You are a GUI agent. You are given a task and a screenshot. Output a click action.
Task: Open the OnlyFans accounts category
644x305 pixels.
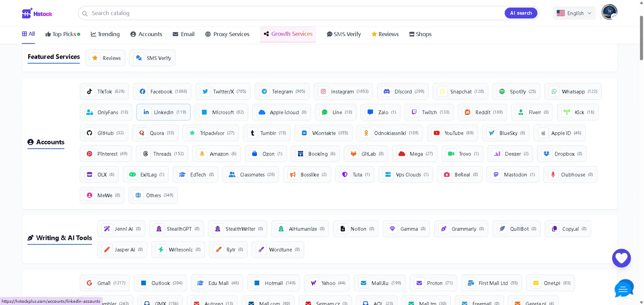click(106, 112)
